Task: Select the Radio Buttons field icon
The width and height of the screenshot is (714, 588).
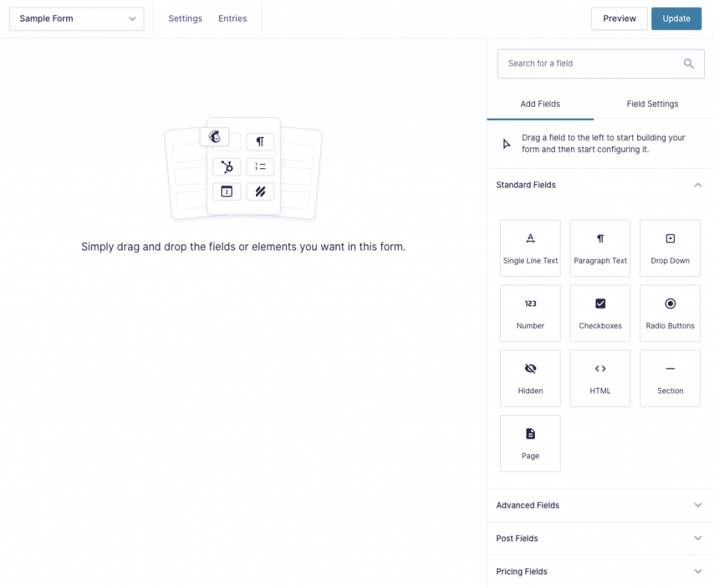Action: pyautogui.click(x=669, y=312)
